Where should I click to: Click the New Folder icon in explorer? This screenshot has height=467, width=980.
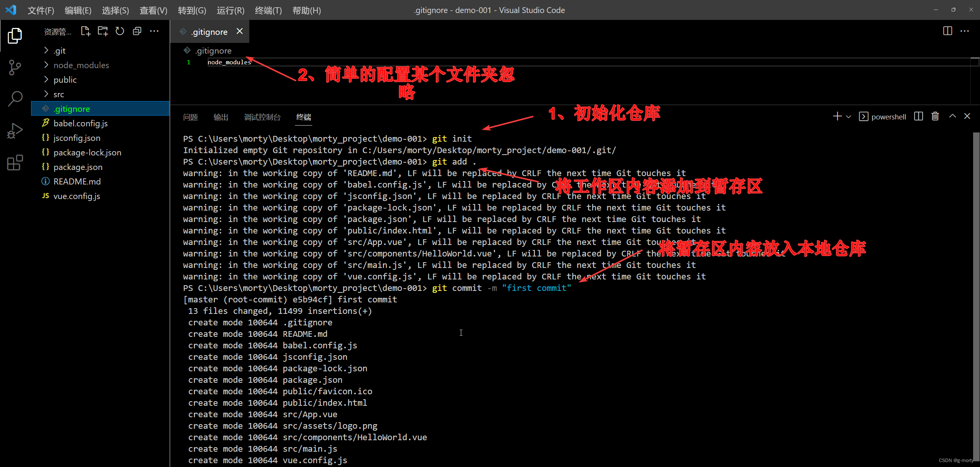pyautogui.click(x=103, y=31)
